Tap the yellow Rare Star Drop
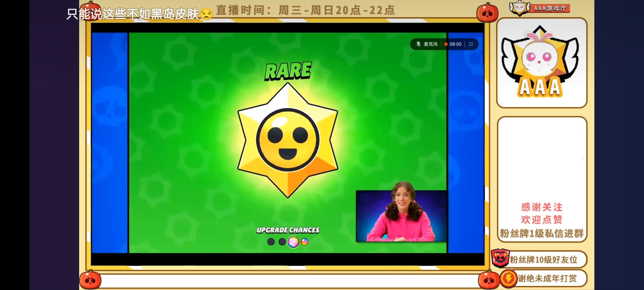 [288, 140]
